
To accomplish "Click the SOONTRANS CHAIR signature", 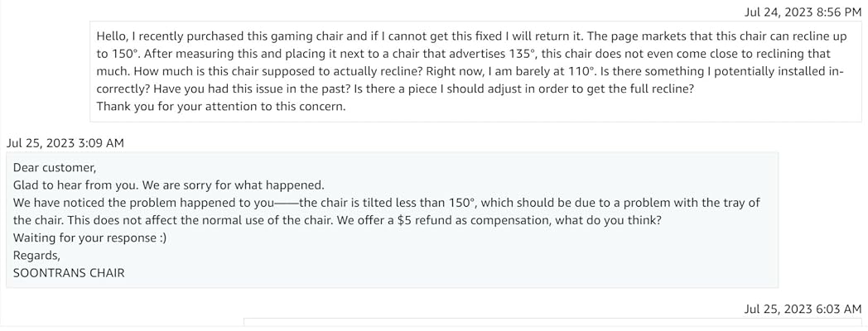I will click(69, 272).
